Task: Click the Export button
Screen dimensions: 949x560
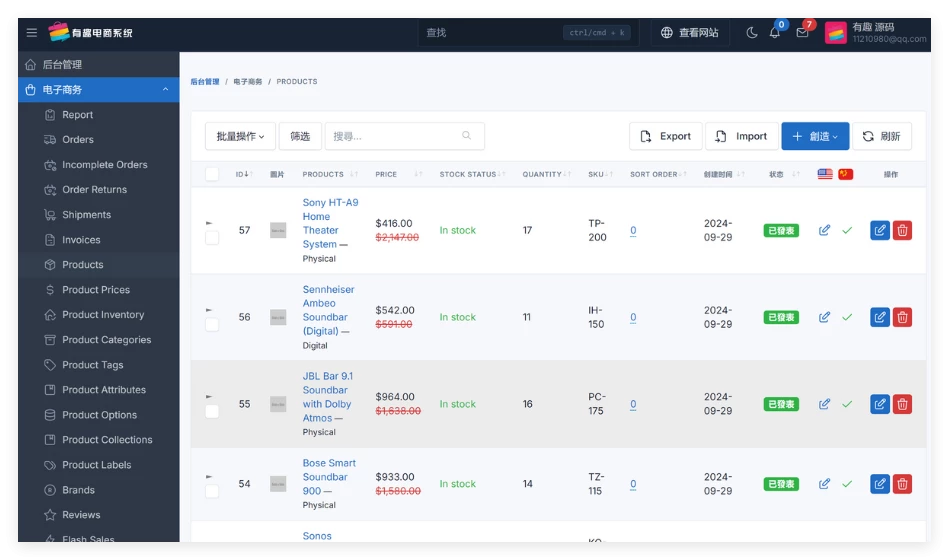Action: click(665, 136)
